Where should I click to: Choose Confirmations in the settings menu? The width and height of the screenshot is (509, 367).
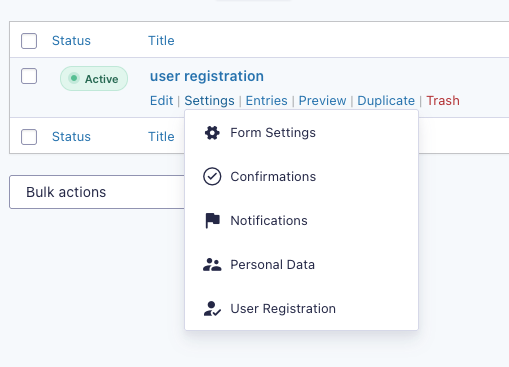pyautogui.click(x=301, y=176)
